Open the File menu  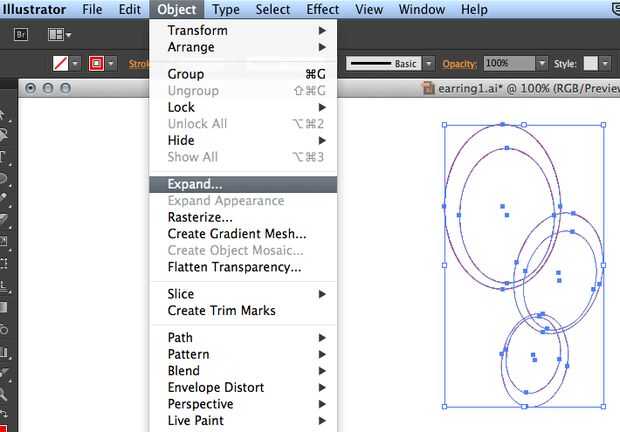[x=92, y=9]
